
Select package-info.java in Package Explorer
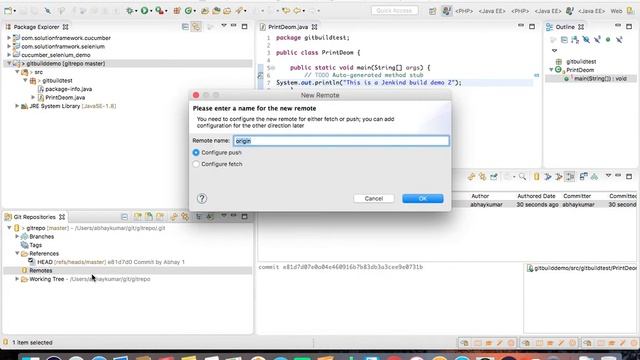pyautogui.click(x=68, y=89)
